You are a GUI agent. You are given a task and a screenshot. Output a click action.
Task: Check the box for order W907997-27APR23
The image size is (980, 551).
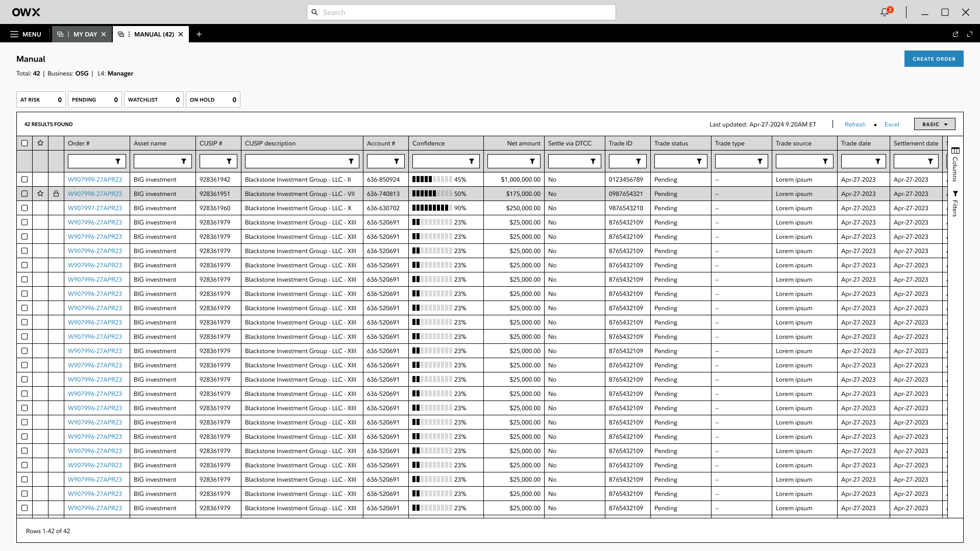coord(24,208)
